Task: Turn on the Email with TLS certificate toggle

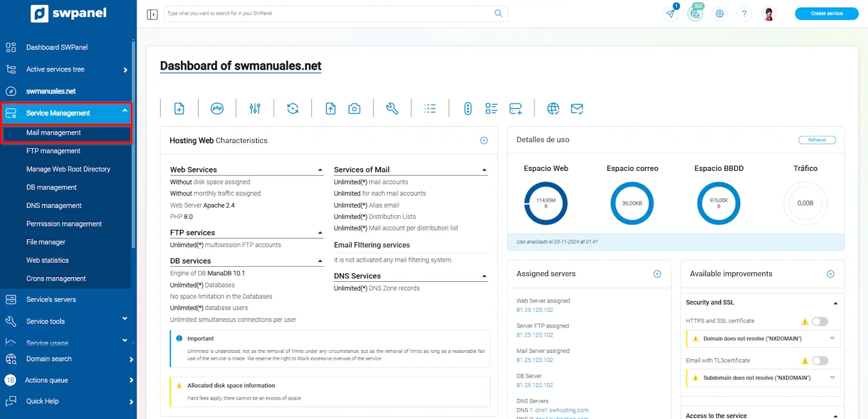Action: (x=820, y=361)
